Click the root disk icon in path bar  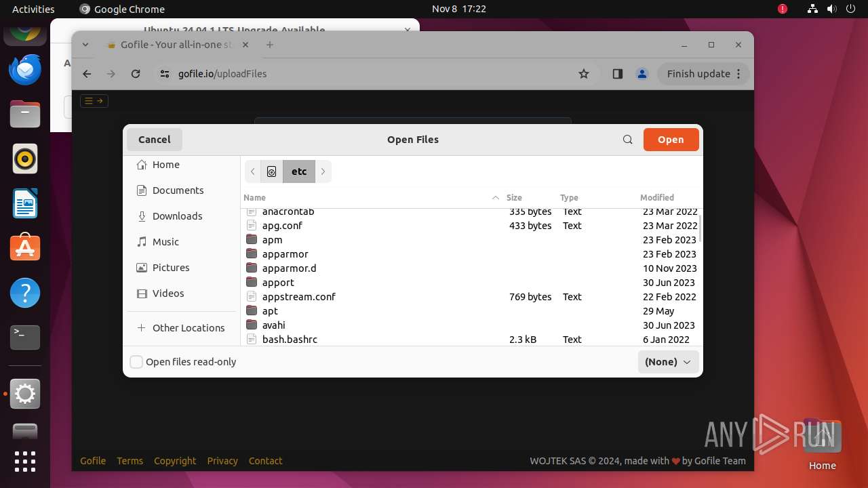[272, 171]
